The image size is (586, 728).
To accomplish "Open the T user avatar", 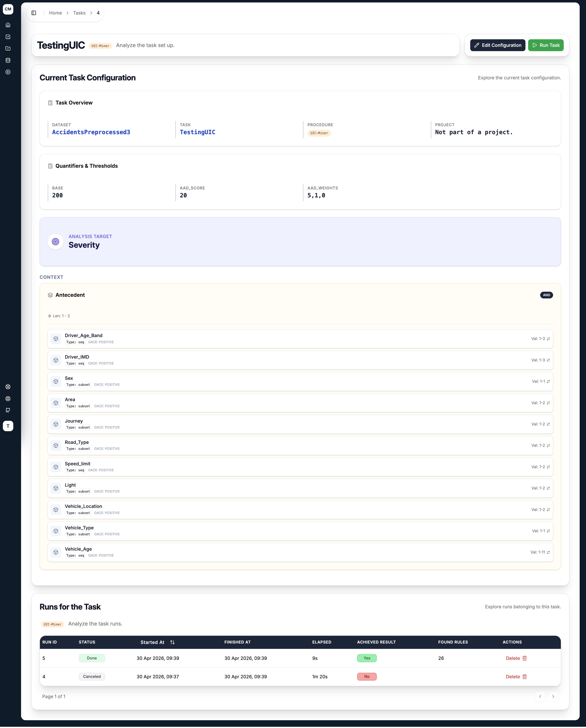I will (x=8, y=426).
